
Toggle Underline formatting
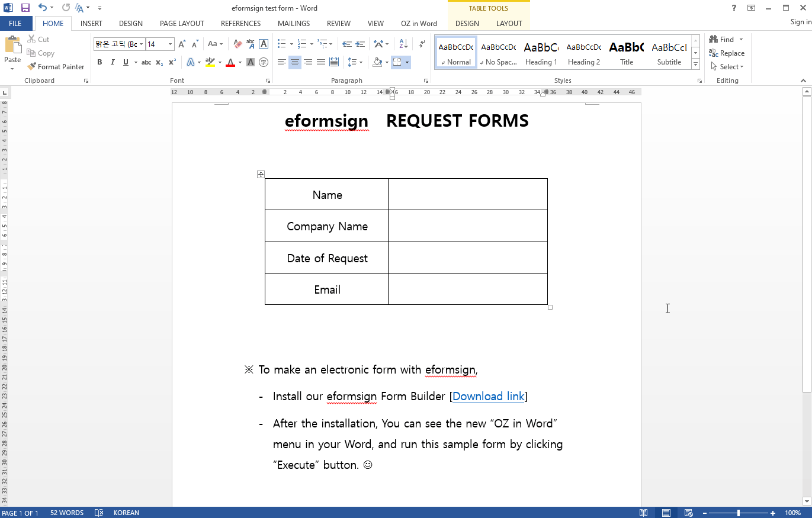pos(126,62)
